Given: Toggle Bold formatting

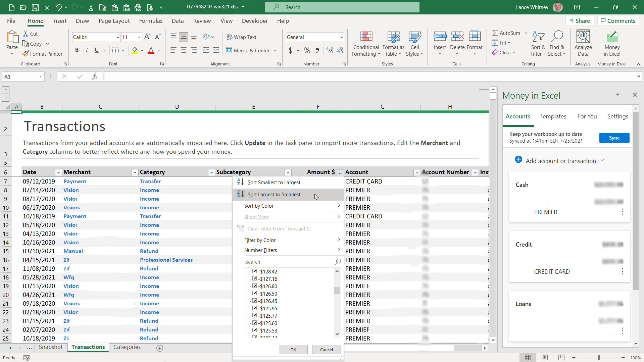Looking at the screenshot, I should pyautogui.click(x=77, y=50).
